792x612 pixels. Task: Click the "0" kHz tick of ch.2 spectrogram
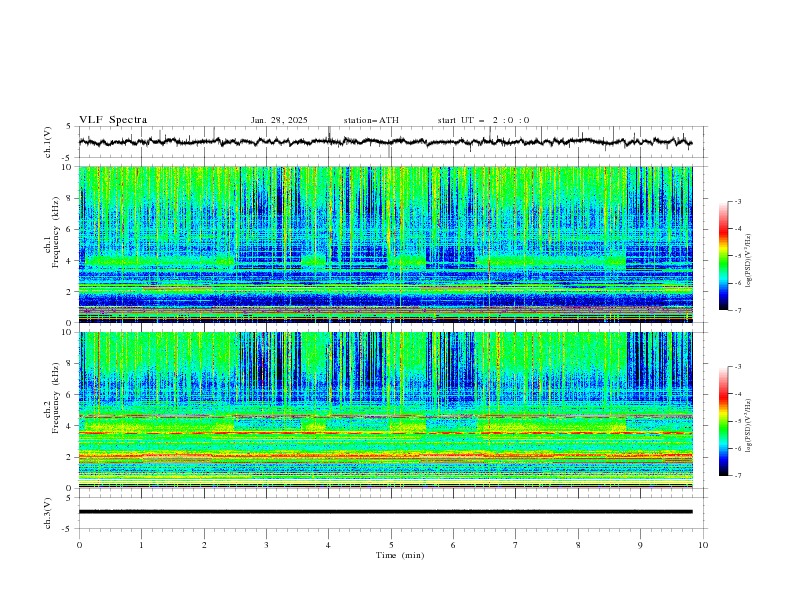[71, 488]
